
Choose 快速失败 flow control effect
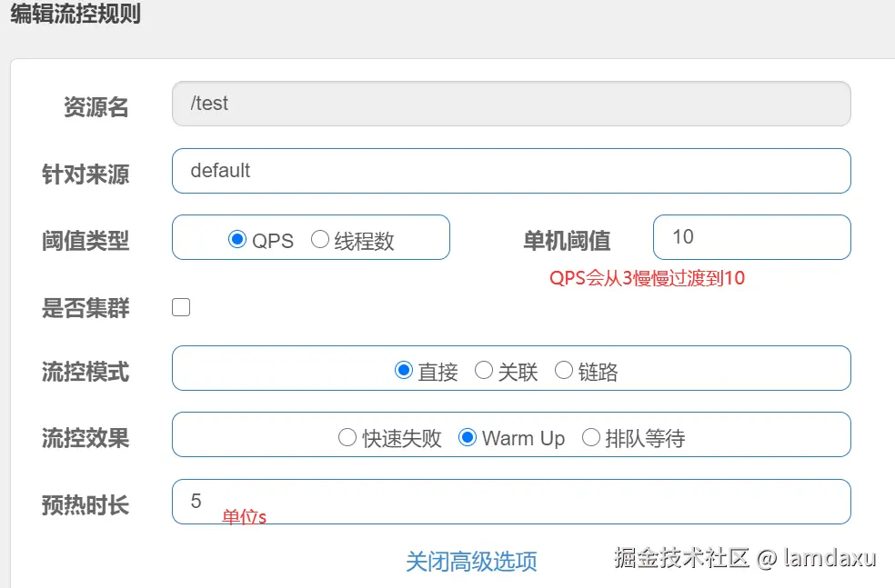coord(347,438)
